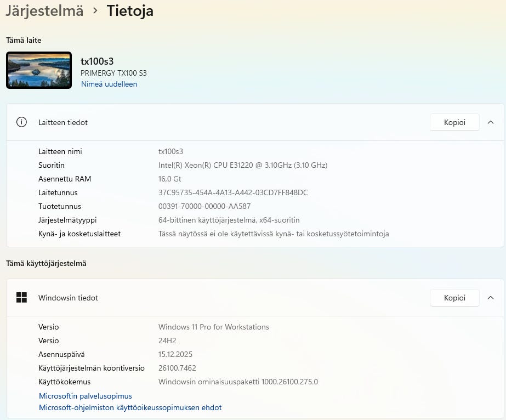Image resolution: width=506 pixels, height=420 pixels.
Task: Click the desktop wallpaper thumbnail
Action: pyautogui.click(x=39, y=70)
